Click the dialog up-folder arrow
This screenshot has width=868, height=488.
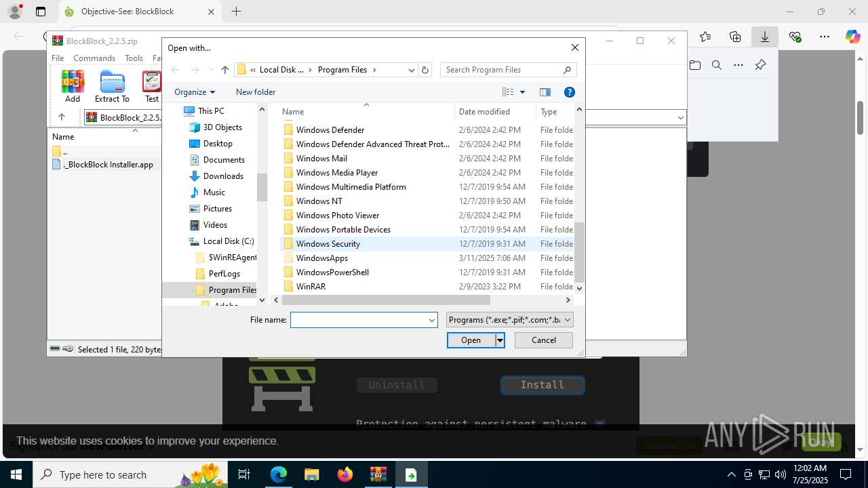tap(225, 70)
